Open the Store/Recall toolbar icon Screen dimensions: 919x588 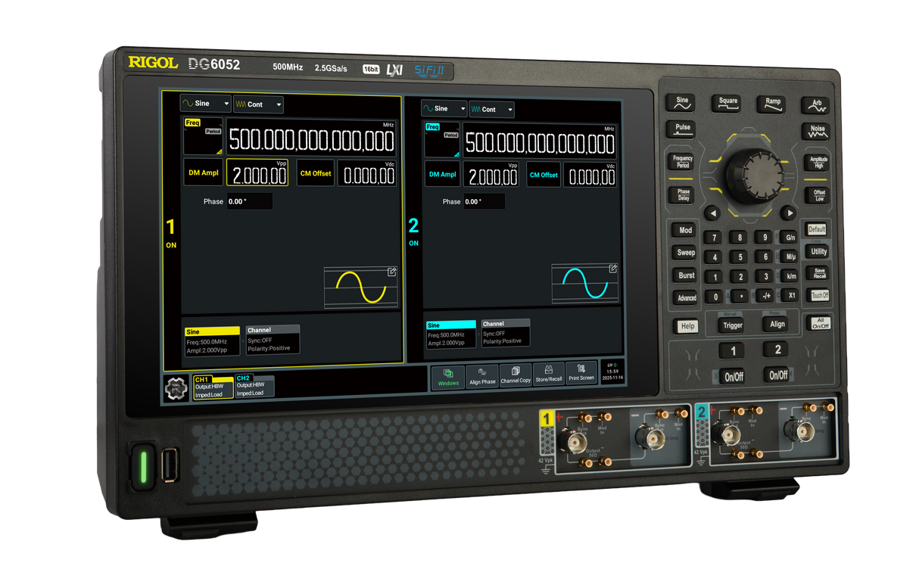click(x=549, y=375)
